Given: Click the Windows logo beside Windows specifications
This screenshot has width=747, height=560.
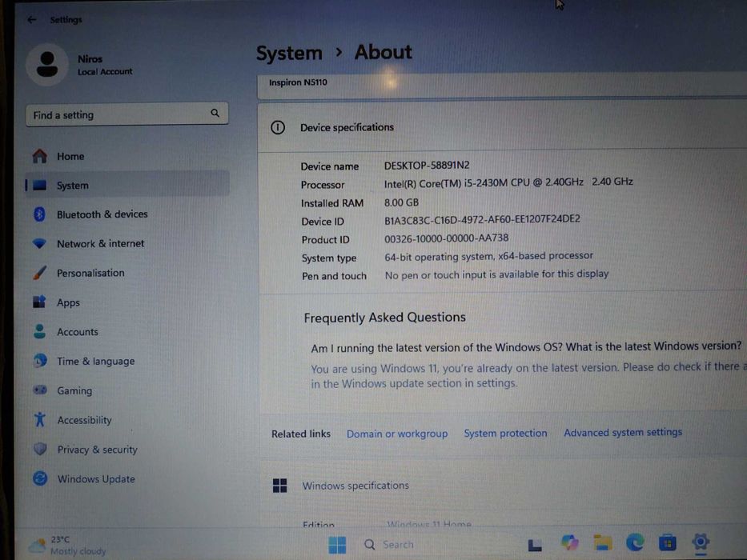Looking at the screenshot, I should (279, 486).
